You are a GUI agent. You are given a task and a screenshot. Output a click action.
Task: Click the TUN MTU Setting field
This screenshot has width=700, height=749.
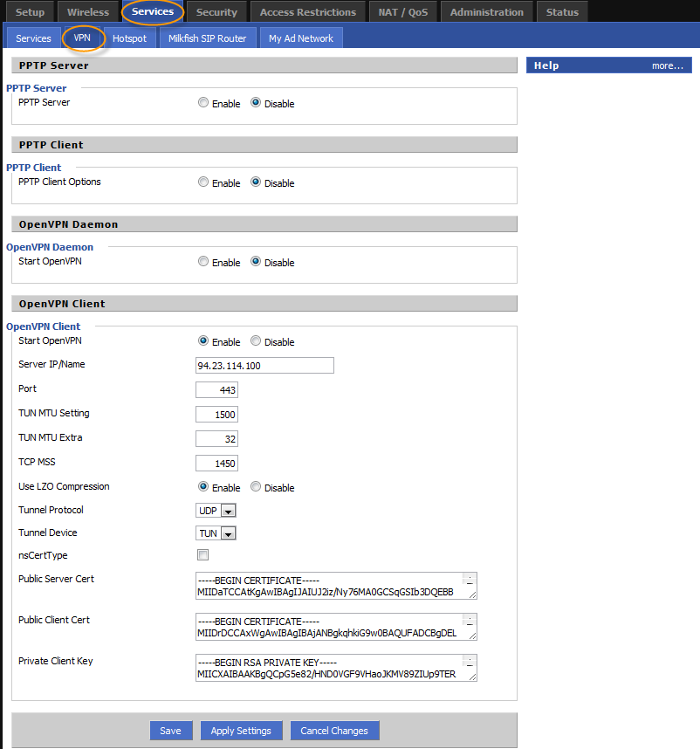(216, 414)
